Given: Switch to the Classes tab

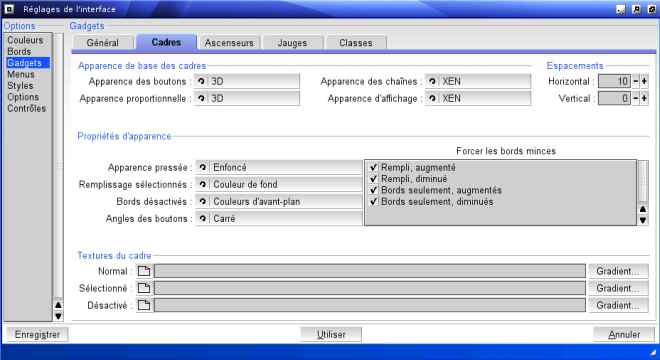Looking at the screenshot, I should [356, 43].
